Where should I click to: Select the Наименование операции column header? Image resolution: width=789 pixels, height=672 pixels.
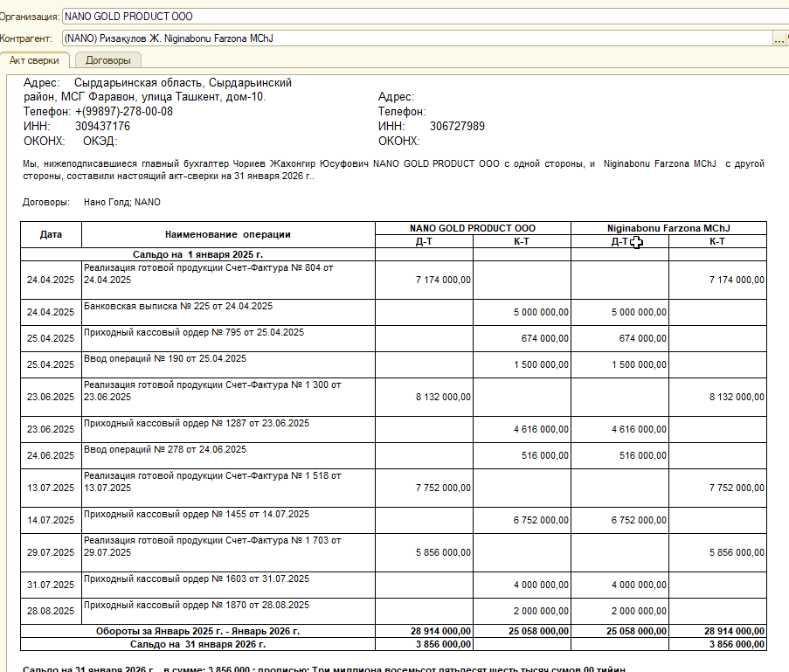(228, 234)
